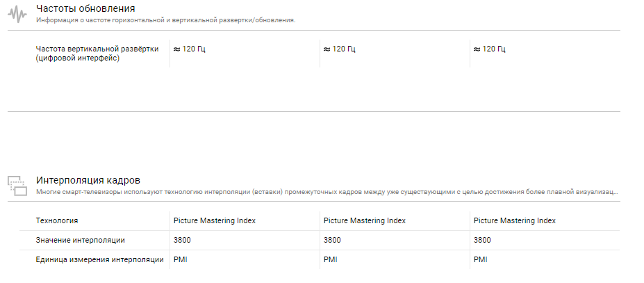
Task: Select the "Частоты обновления" section heading
Action: (x=85, y=8)
